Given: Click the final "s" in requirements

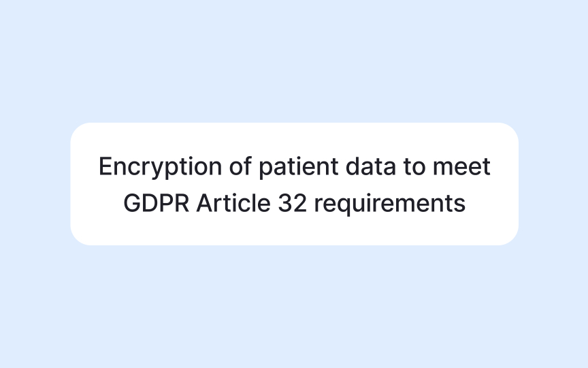Looking at the screenshot, I should click(x=461, y=204).
